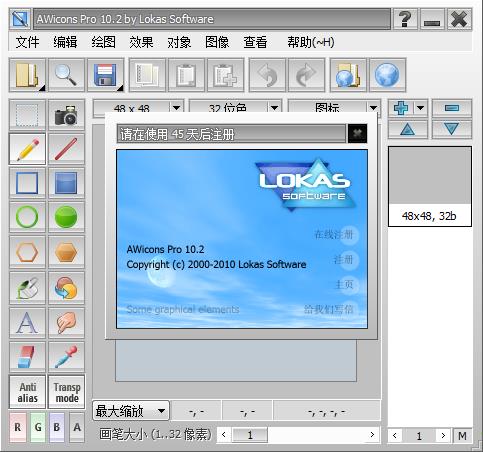The image size is (483, 452).
Task: Add new image with blue plus button
Action: coord(401,108)
